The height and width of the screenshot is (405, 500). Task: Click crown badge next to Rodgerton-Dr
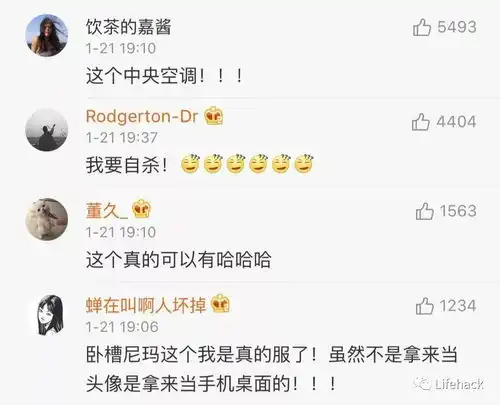214,116
